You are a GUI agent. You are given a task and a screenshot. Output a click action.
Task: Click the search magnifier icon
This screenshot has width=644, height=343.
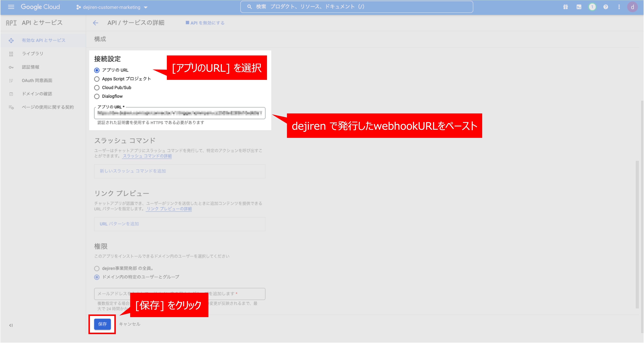click(249, 7)
